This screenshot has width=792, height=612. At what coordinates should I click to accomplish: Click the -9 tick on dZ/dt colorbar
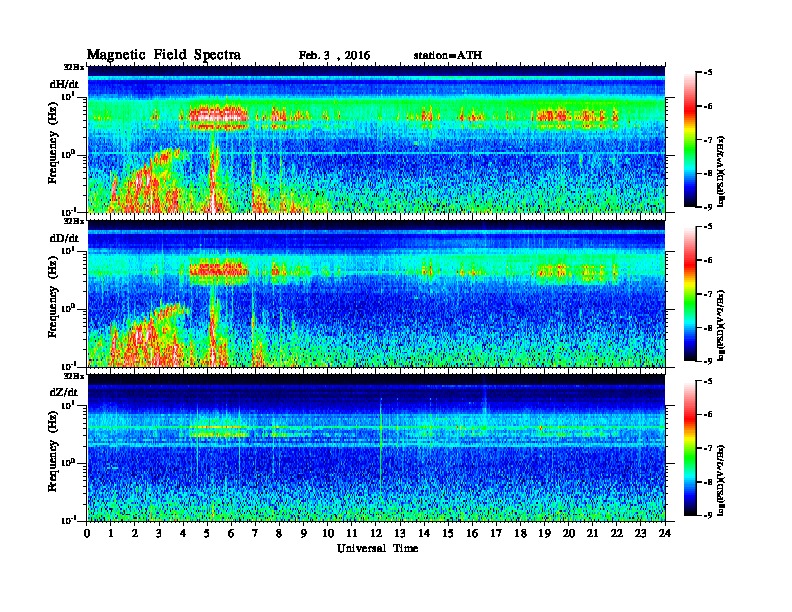coord(708,515)
